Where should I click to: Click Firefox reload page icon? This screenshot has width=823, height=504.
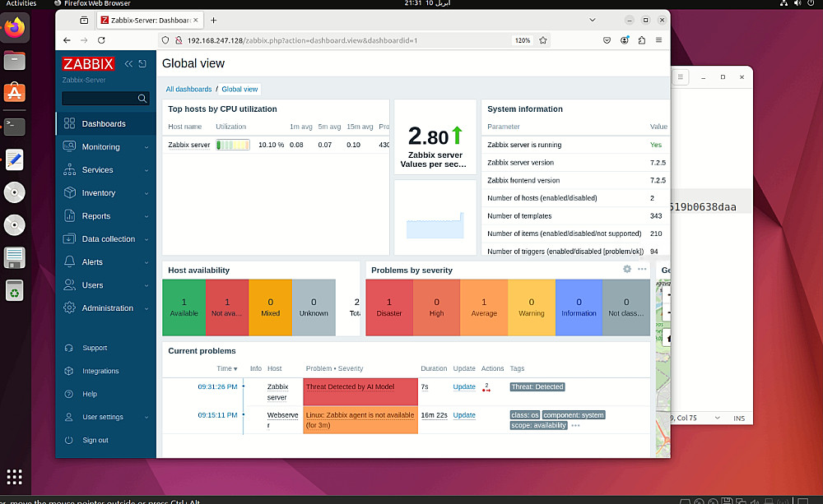click(x=101, y=40)
